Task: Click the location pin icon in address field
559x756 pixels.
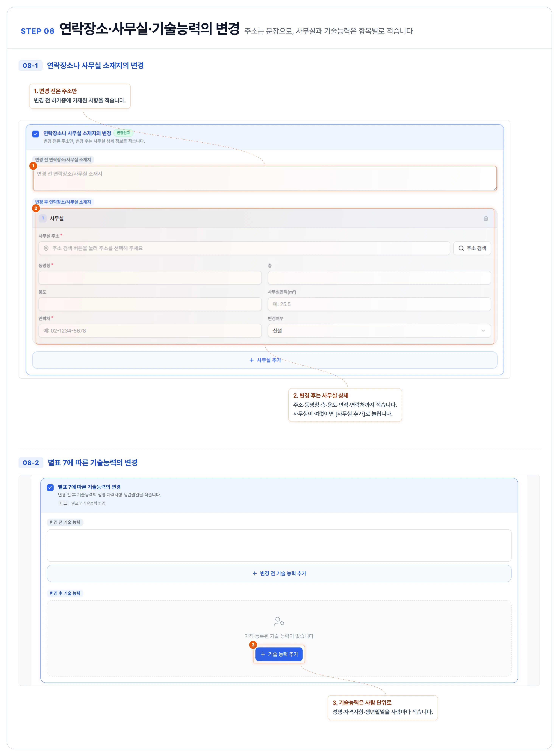Action: click(46, 248)
